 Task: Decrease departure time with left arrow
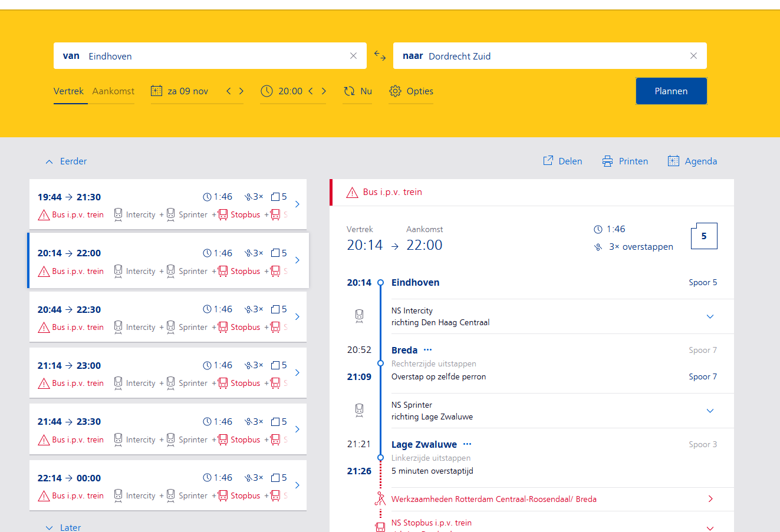click(x=311, y=91)
